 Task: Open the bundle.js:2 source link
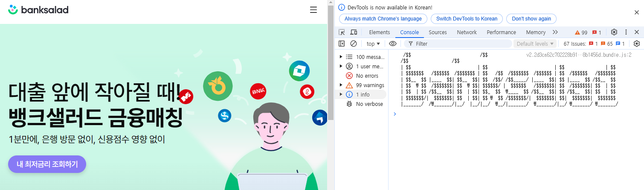pyautogui.click(x=579, y=55)
